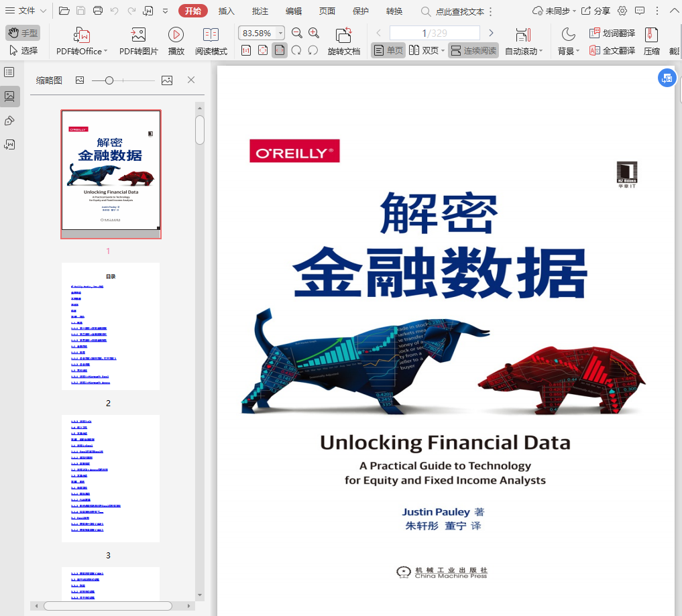This screenshot has width=682, height=616.
Task: Open the 背景 background dropdown
Action: 568,42
